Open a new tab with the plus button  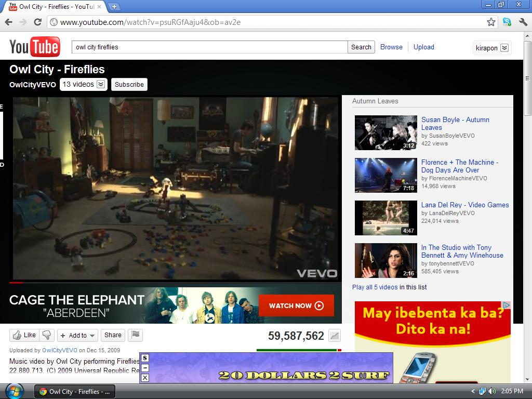pos(114,6)
